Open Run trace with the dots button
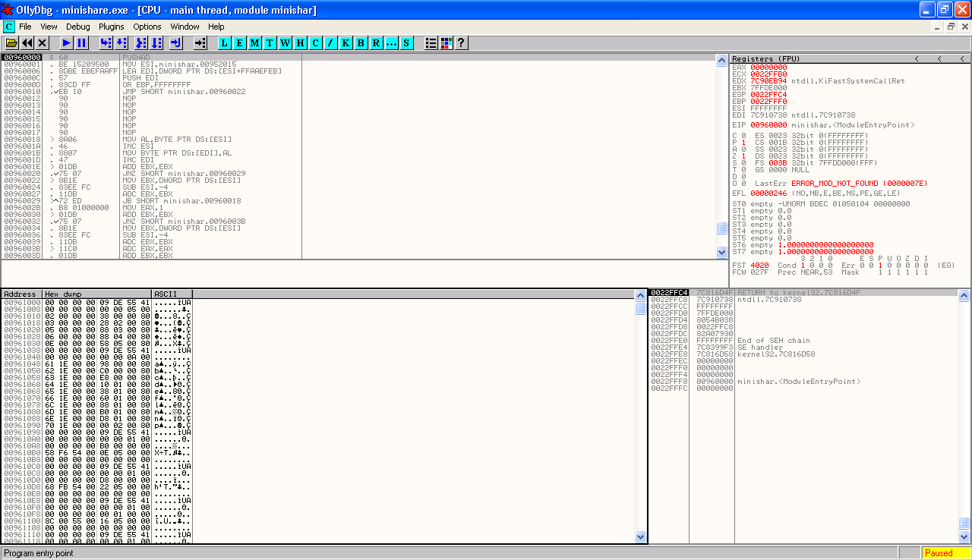The height and width of the screenshot is (560, 972). click(x=392, y=43)
